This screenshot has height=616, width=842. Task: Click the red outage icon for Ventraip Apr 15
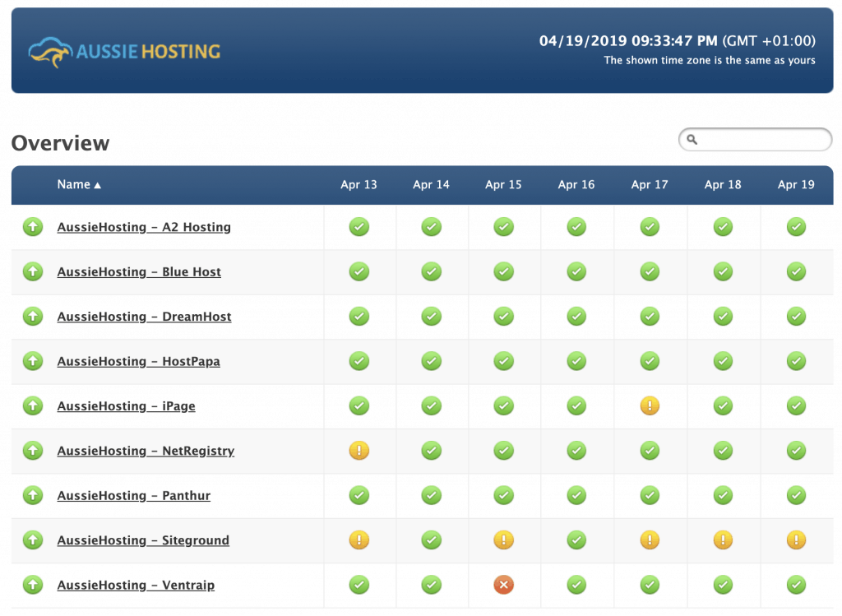point(503,585)
